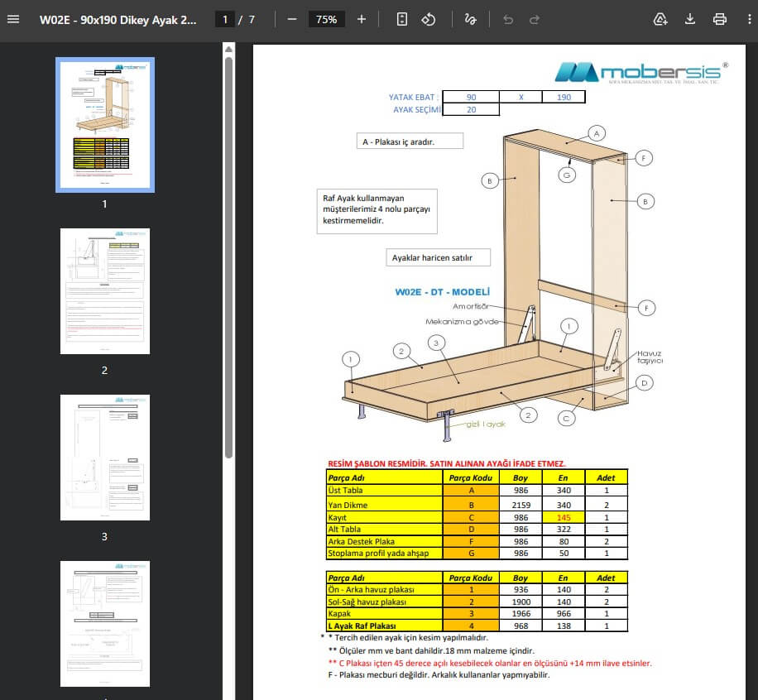Undo the last annotation
Screen dimensions: 758x700
click(507, 19)
